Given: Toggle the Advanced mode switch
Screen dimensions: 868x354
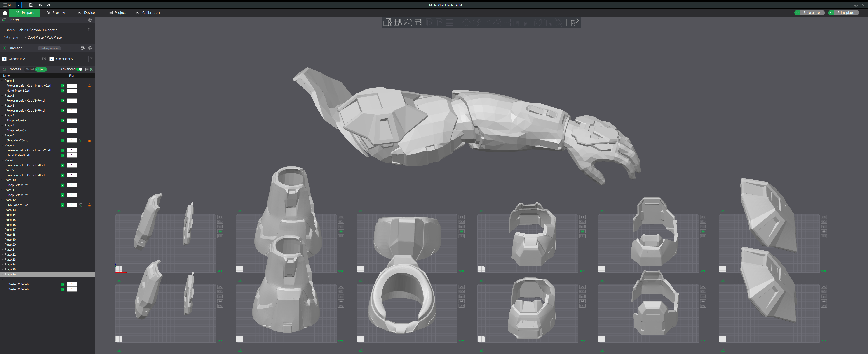Looking at the screenshot, I should coord(80,69).
